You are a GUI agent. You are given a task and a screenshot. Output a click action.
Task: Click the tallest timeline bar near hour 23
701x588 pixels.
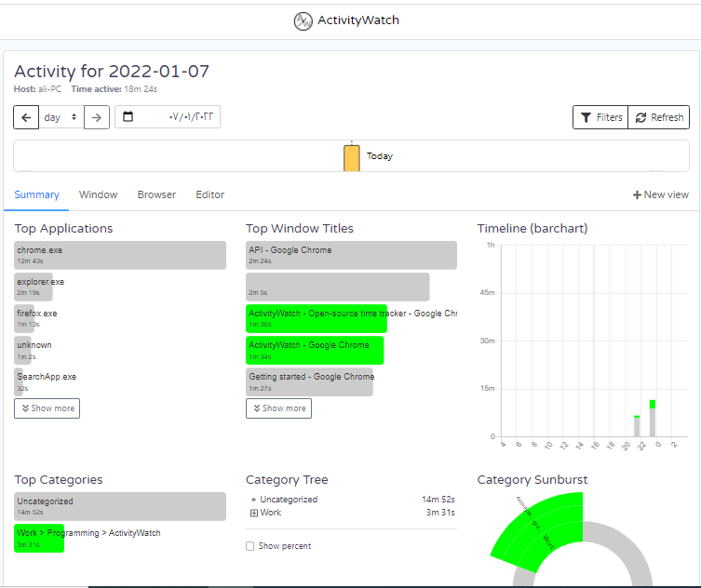(653, 419)
